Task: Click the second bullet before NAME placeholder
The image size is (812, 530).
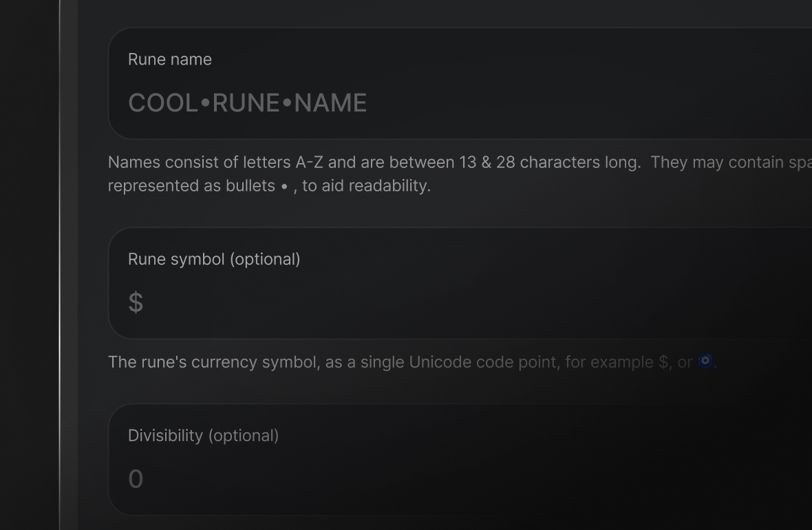Action: [287, 103]
